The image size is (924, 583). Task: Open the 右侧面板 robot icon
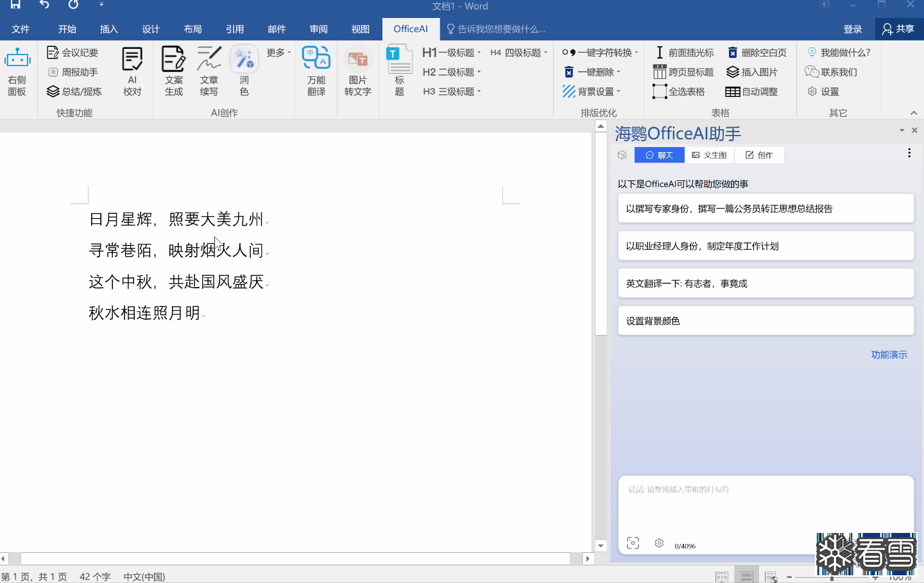click(17, 71)
